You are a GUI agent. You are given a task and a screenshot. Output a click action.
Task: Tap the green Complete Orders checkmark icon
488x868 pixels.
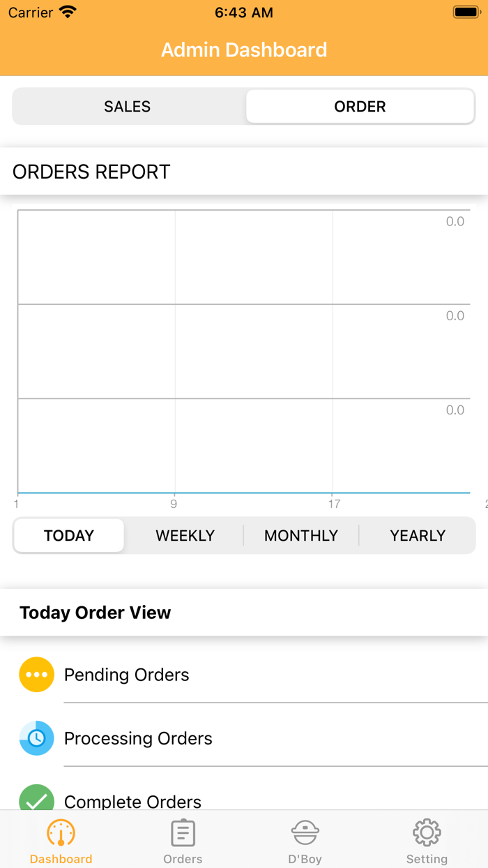(x=36, y=798)
